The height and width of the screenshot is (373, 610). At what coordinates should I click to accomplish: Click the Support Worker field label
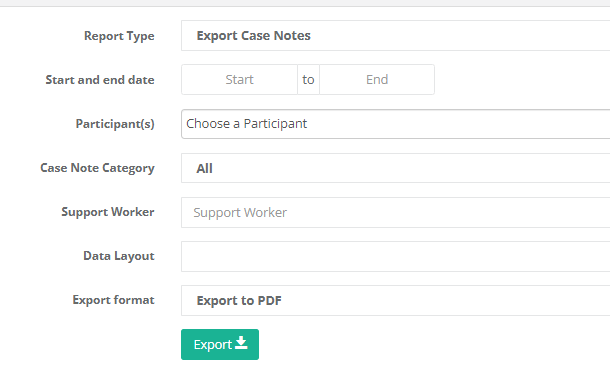point(108,212)
